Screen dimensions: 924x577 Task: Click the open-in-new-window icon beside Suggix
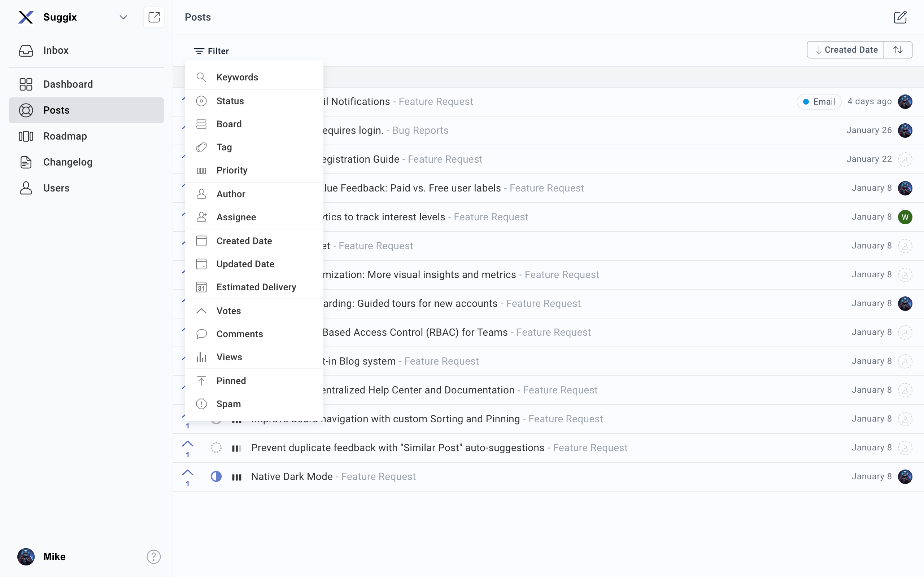point(153,17)
